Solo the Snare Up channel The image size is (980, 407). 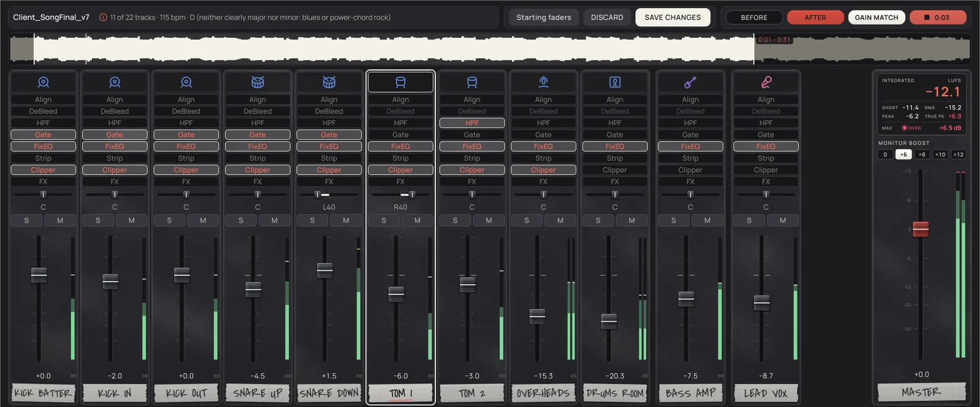click(241, 220)
